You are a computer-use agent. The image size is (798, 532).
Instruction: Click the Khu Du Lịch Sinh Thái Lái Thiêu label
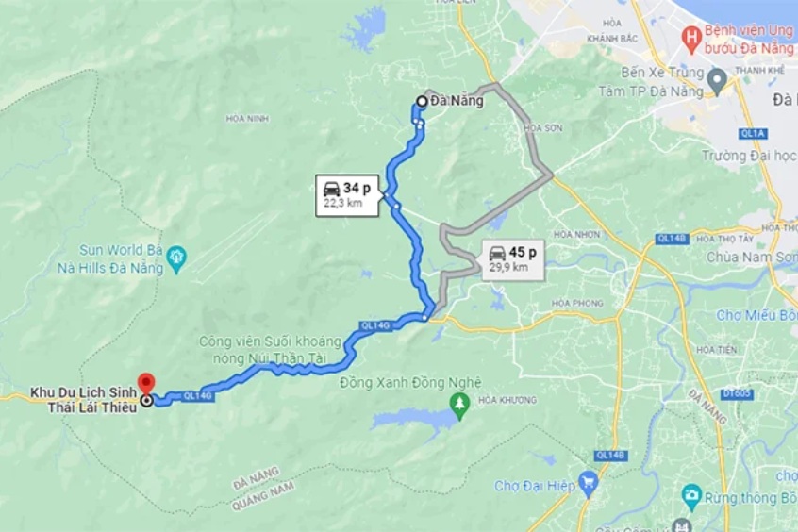click(x=85, y=400)
